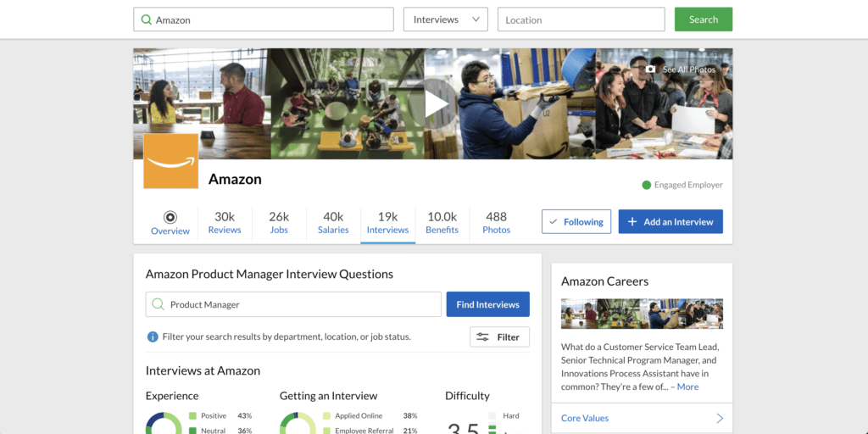Click the Amazon Careers heading

[604, 281]
